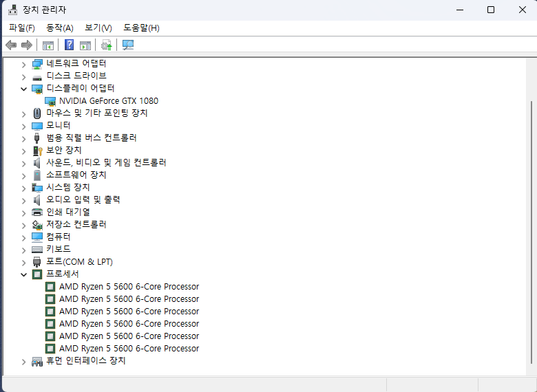
Task: Click the 장치 관리자 title bar app icon
Action: [12, 10]
